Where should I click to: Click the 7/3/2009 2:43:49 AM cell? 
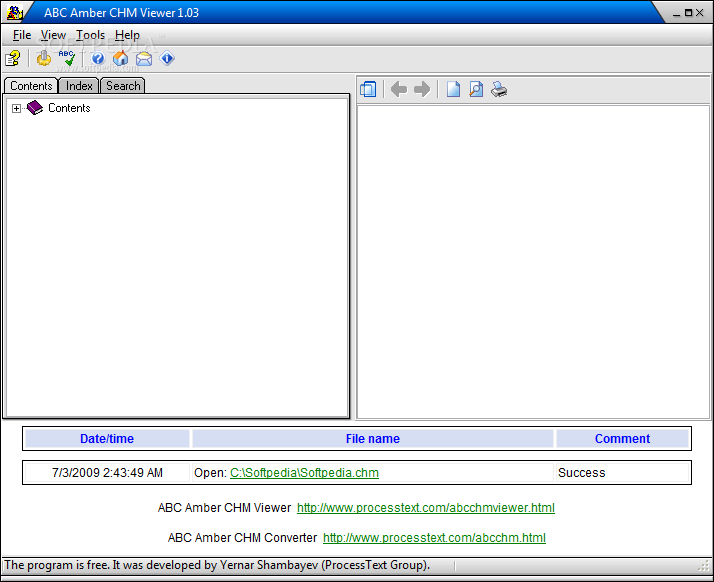pos(107,473)
